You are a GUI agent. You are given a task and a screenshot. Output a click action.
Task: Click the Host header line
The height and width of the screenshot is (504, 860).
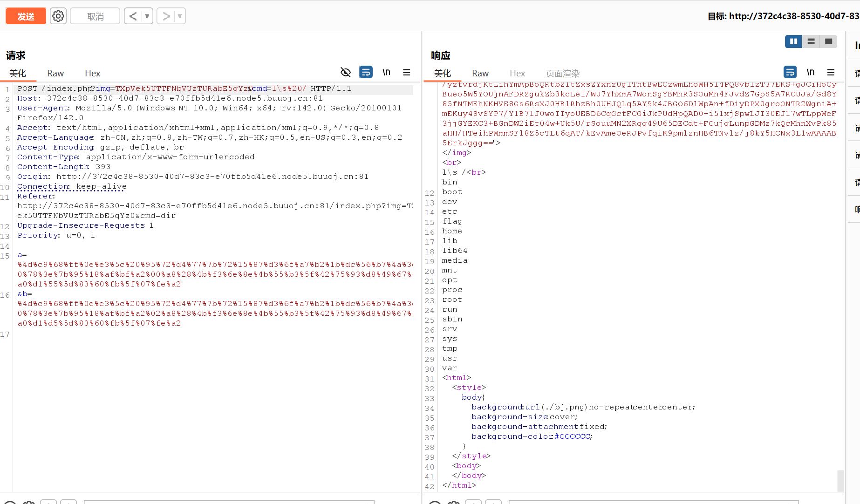tap(170, 98)
